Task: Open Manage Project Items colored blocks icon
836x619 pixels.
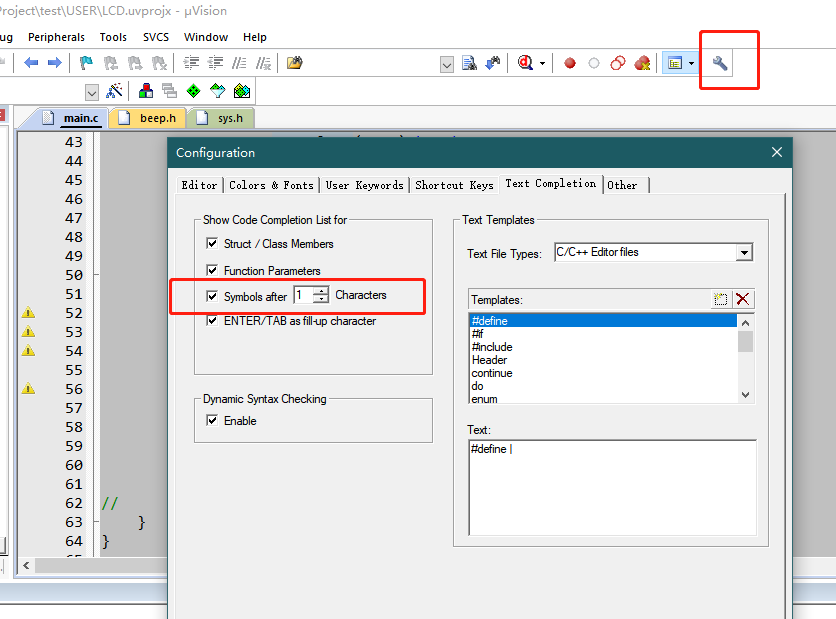Action: click(146, 91)
